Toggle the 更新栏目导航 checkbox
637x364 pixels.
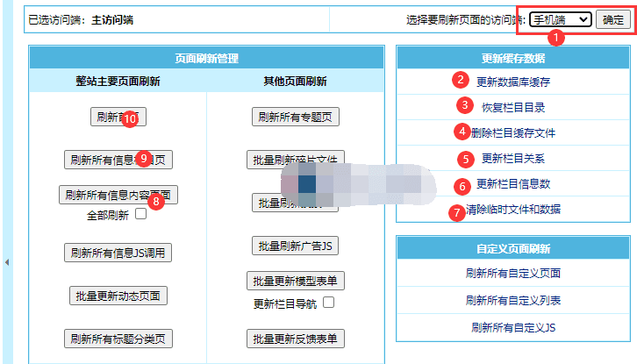(329, 303)
